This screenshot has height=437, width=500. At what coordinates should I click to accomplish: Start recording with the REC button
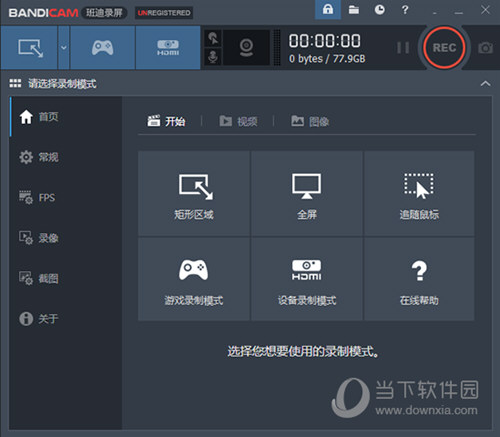(444, 48)
